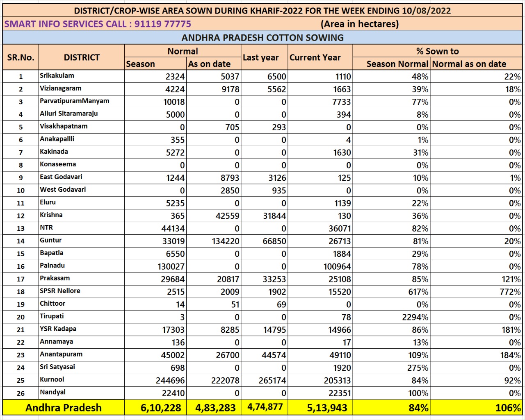Select the Smart Info Services call text

click(x=98, y=24)
